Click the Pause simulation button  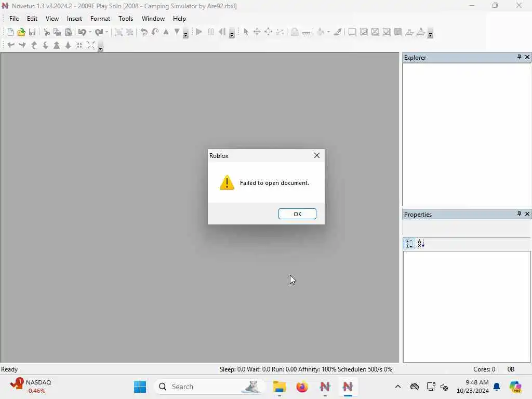click(x=211, y=32)
